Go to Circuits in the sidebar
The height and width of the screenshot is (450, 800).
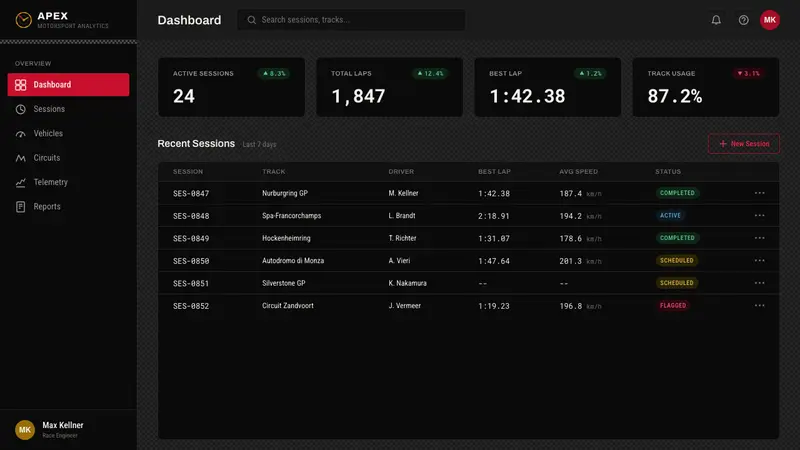(x=68, y=158)
